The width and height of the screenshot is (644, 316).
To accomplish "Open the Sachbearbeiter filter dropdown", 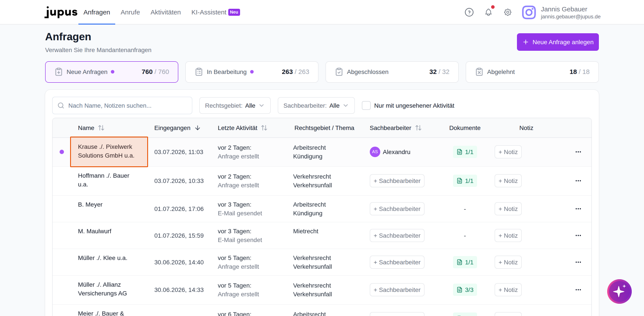I will coord(316,105).
